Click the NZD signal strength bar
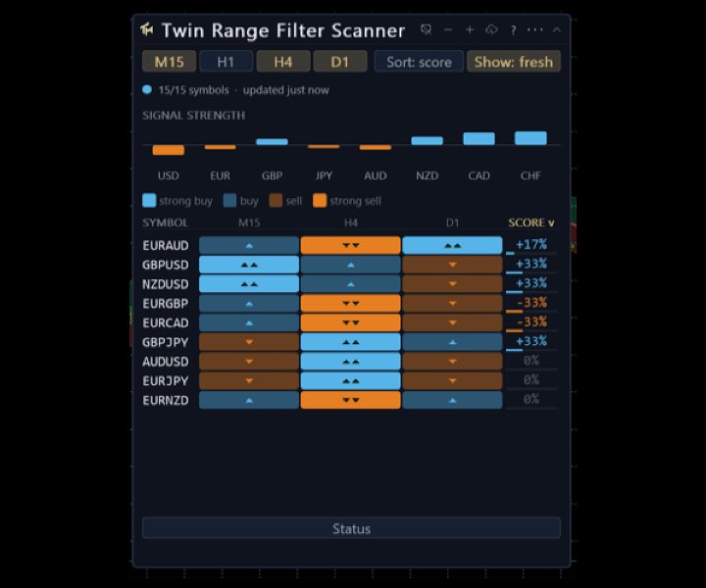The image size is (706, 588). click(x=427, y=140)
